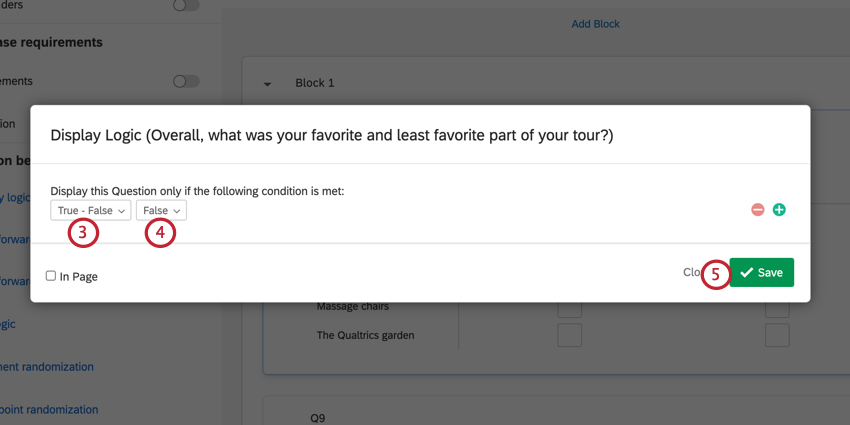The height and width of the screenshot is (425, 850).
Task: Click the green plus add-condition icon
Action: pyautogui.click(x=779, y=210)
